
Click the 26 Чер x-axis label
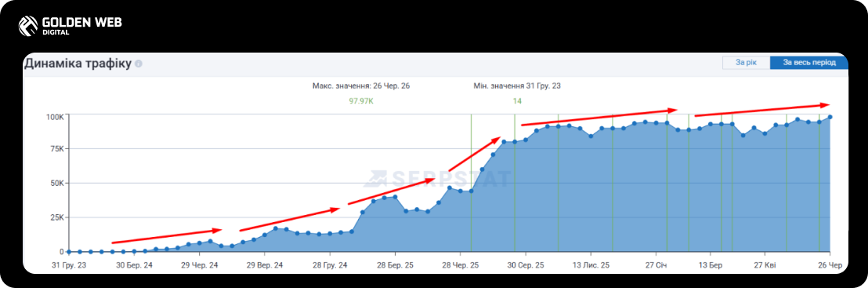click(x=830, y=266)
